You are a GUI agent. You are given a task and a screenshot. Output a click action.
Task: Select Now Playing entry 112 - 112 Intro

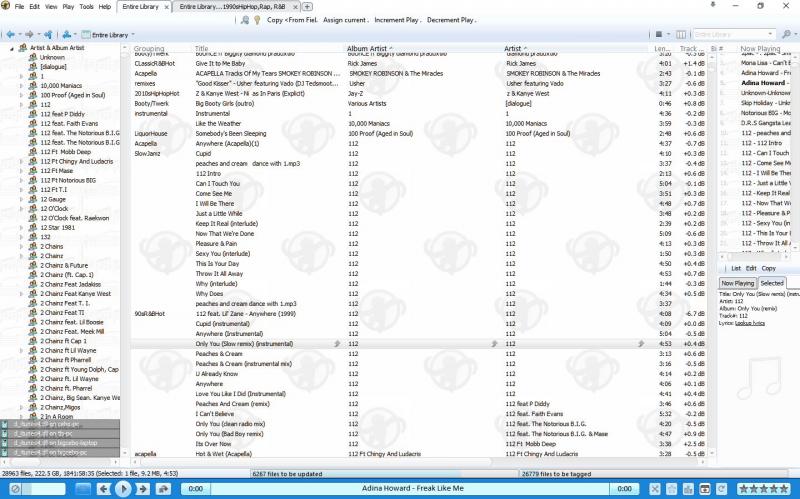tap(761, 143)
